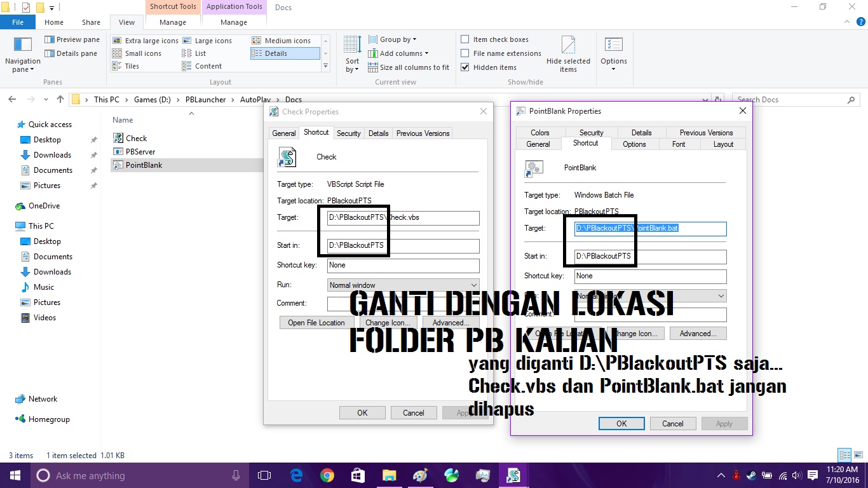Image resolution: width=868 pixels, height=488 pixels.
Task: Open Chrome from the taskbar
Action: 327,475
